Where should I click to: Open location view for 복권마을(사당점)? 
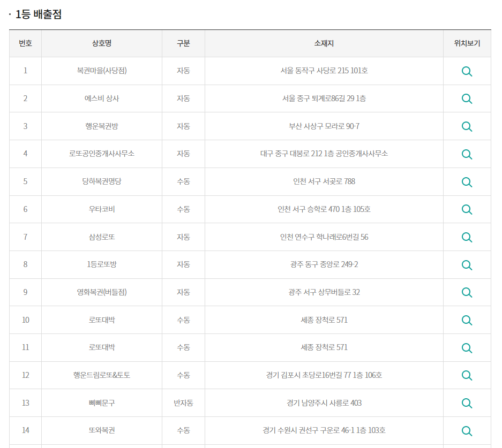[467, 71]
